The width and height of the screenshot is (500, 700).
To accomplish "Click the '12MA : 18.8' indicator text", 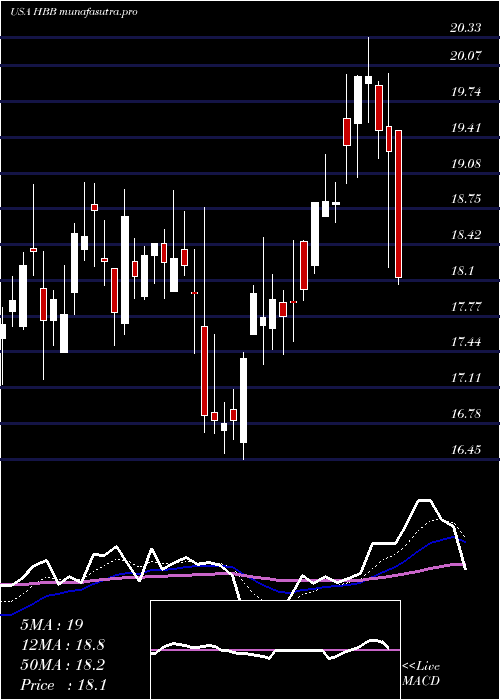I will (x=62, y=645).
